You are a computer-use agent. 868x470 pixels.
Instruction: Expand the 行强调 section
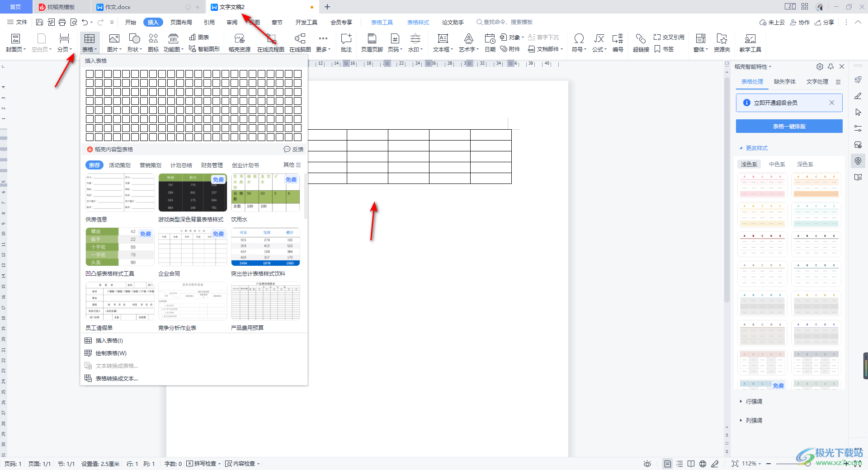pos(751,401)
